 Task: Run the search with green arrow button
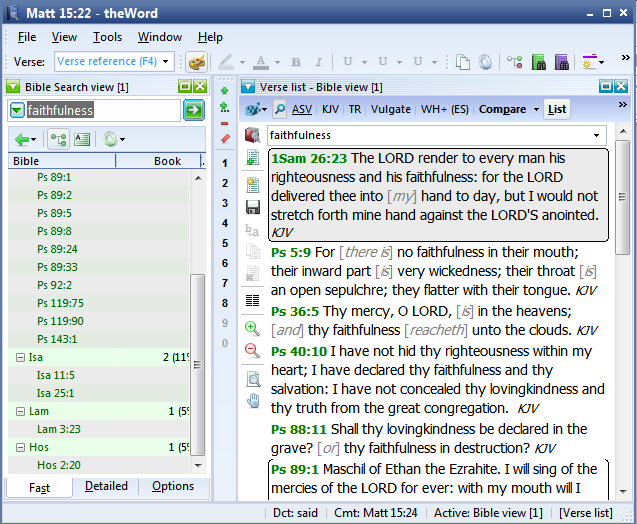pos(193,110)
